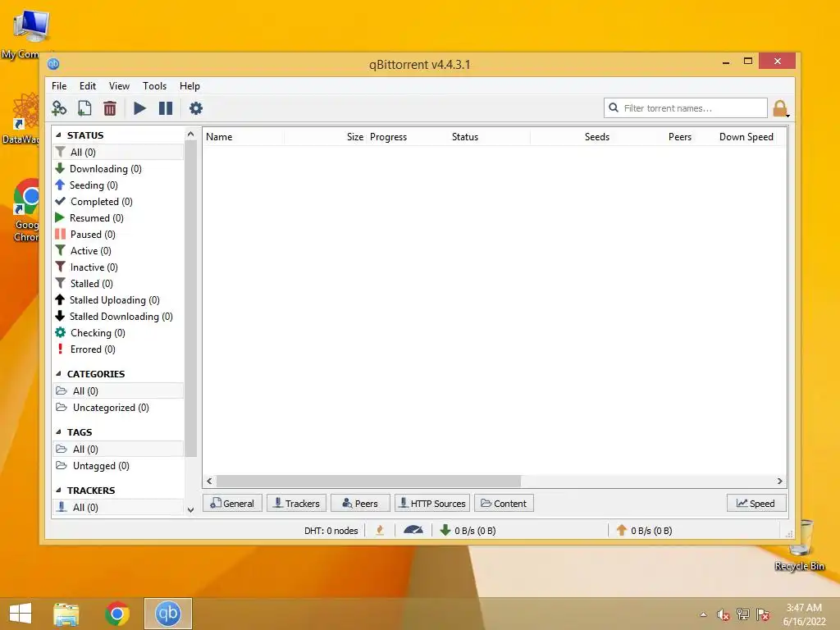The height and width of the screenshot is (630, 840).
Task: Select the Errored (0) filter
Action: point(118,349)
